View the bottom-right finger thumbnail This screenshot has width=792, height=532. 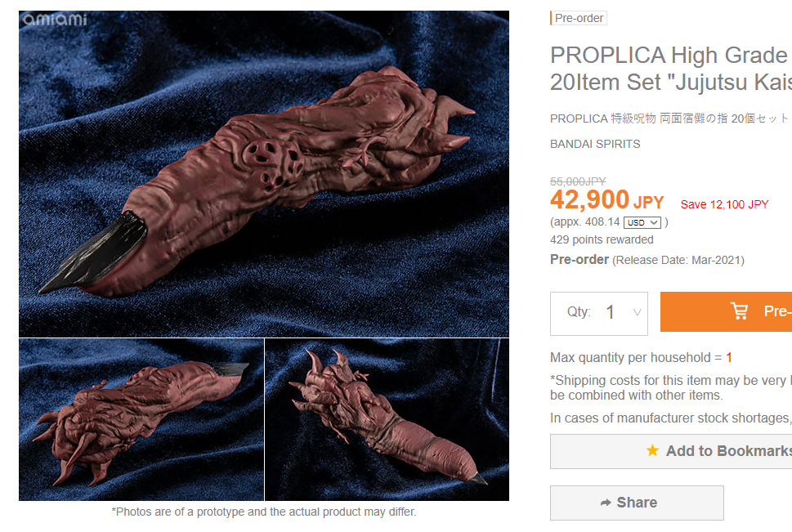[387, 419]
